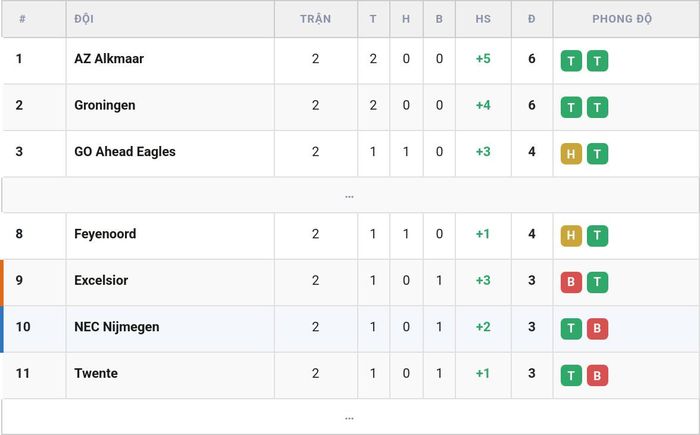This screenshot has width=700, height=435.
Task: Click Twente's green T win badge
Action: (x=571, y=375)
